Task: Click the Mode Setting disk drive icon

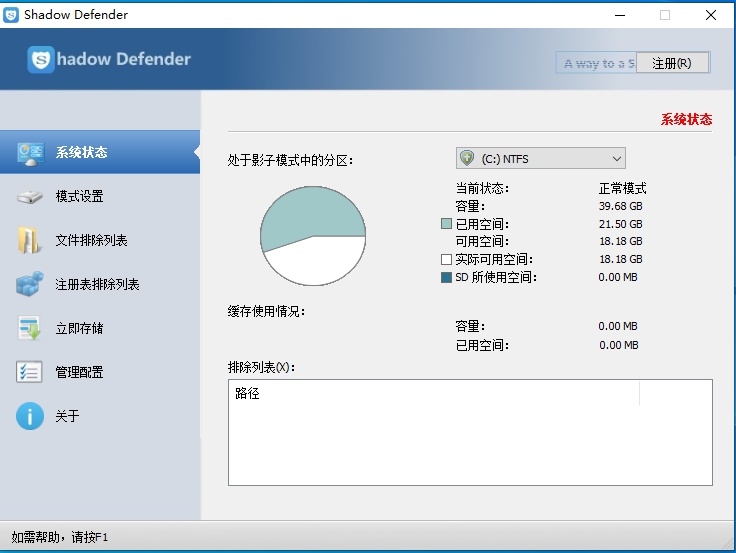Action: coord(30,197)
